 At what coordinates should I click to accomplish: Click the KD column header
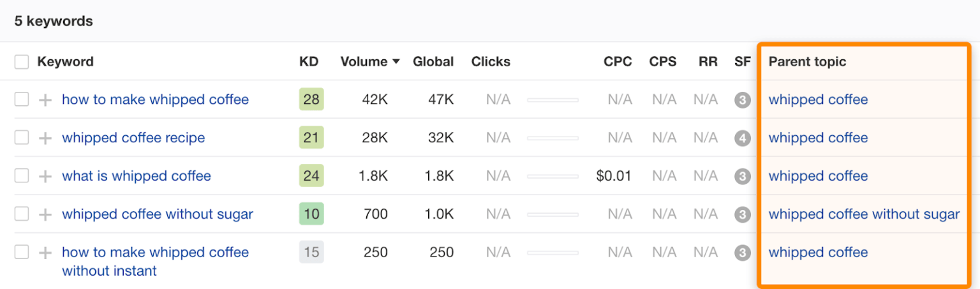pos(309,62)
